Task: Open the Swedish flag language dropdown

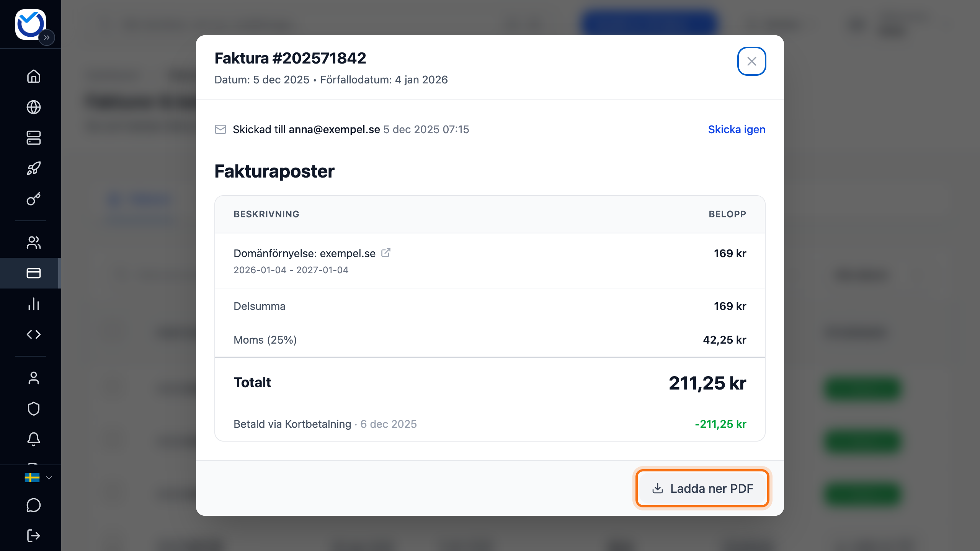Action: (x=38, y=478)
